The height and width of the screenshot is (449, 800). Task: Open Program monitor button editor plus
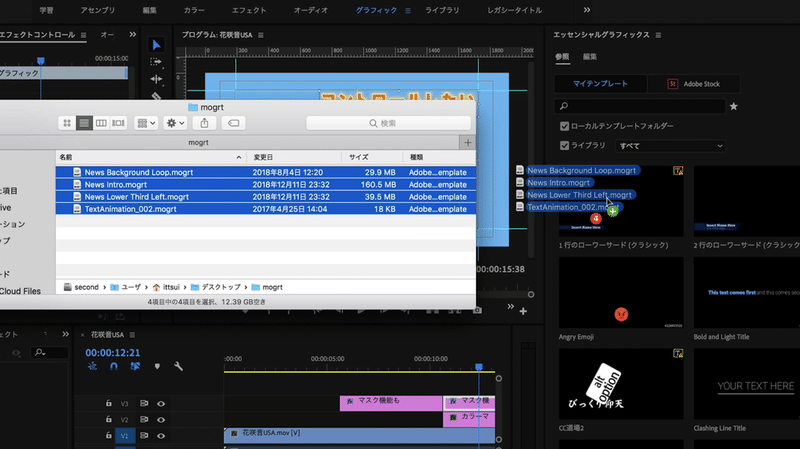coord(523,311)
